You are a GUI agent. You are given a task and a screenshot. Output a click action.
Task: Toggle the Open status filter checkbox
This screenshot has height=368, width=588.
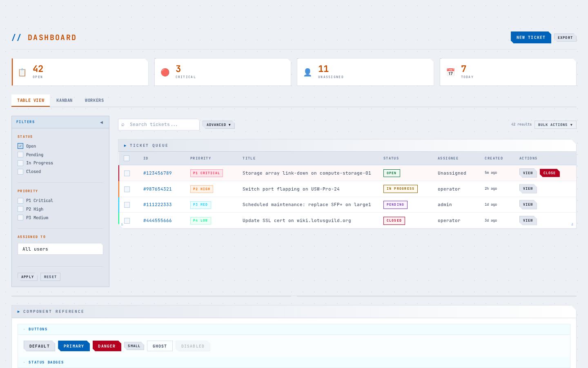[x=20, y=146]
